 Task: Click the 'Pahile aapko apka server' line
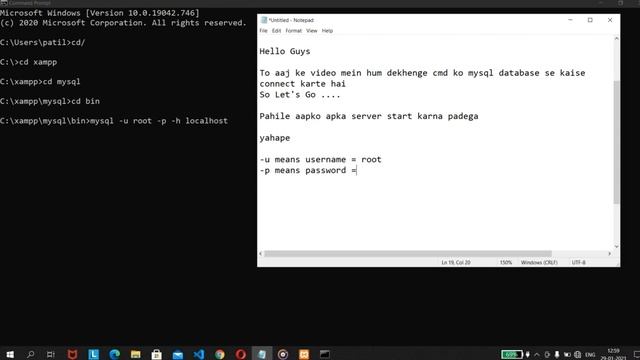coord(369,116)
